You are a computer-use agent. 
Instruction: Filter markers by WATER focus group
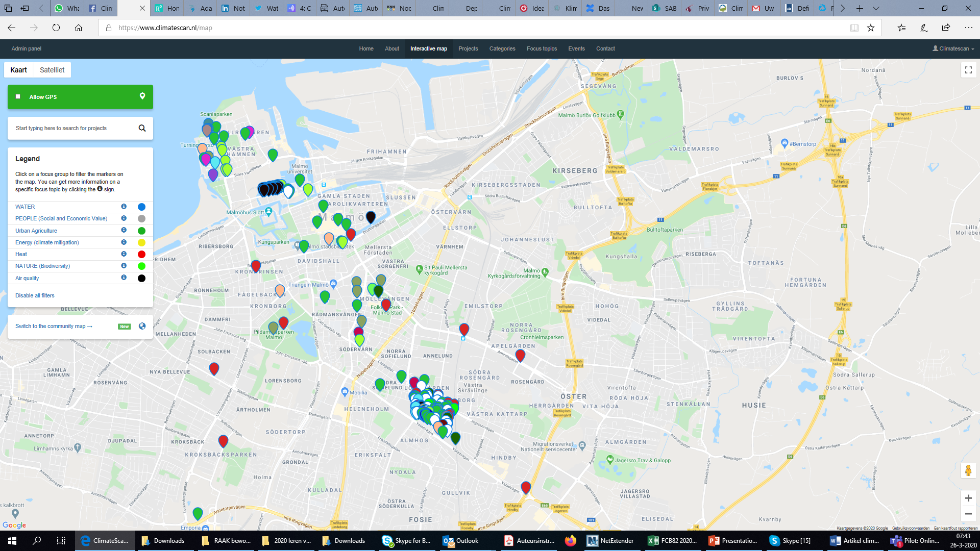coord(25,207)
